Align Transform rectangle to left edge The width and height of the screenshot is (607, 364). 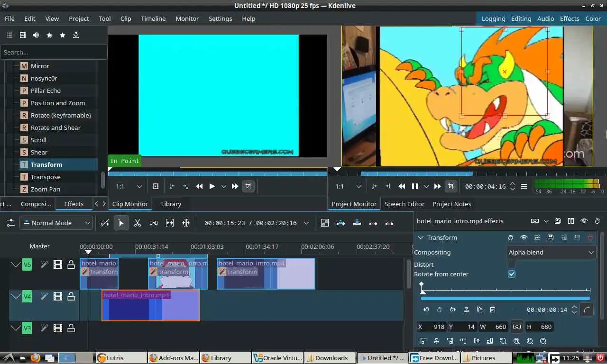(x=423, y=341)
